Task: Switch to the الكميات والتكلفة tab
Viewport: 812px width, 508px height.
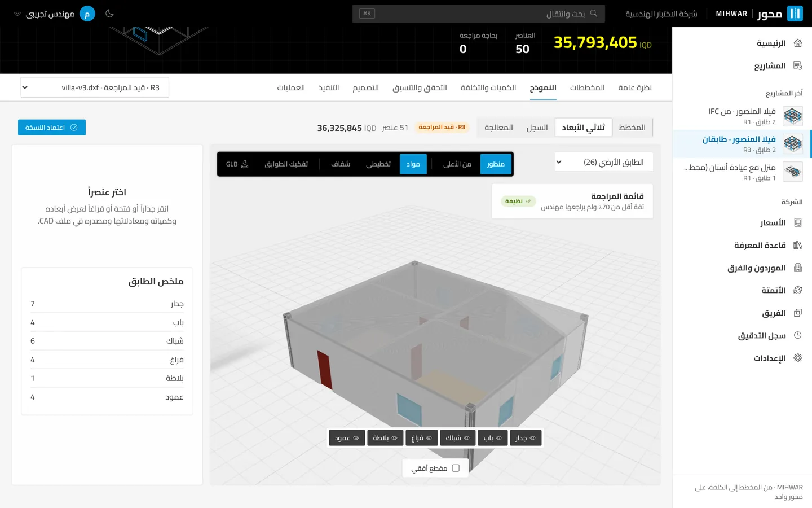Action: (x=488, y=87)
